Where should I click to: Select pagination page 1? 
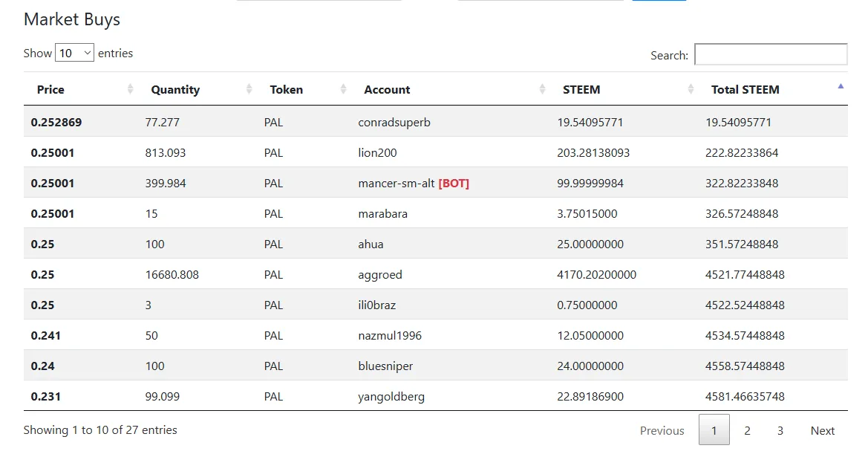[x=714, y=430]
